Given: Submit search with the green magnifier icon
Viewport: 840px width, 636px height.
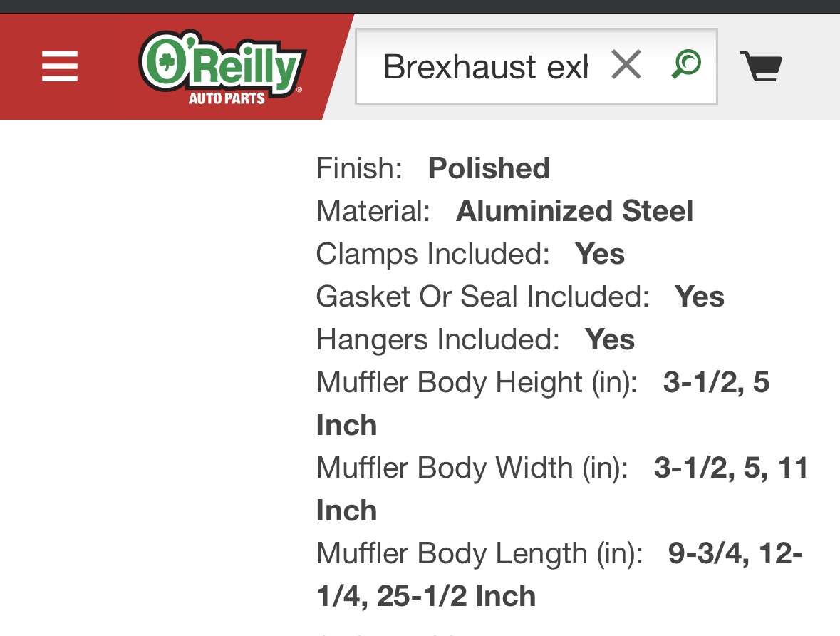Looking at the screenshot, I should point(686,66).
